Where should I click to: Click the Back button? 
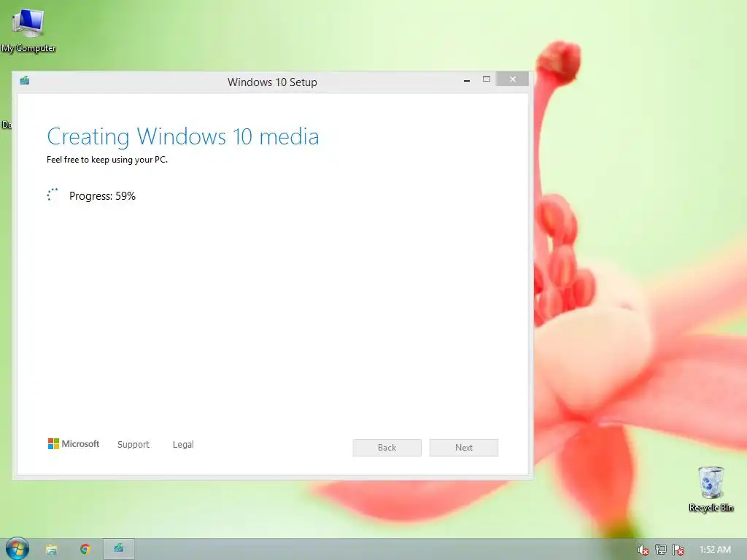click(x=387, y=448)
